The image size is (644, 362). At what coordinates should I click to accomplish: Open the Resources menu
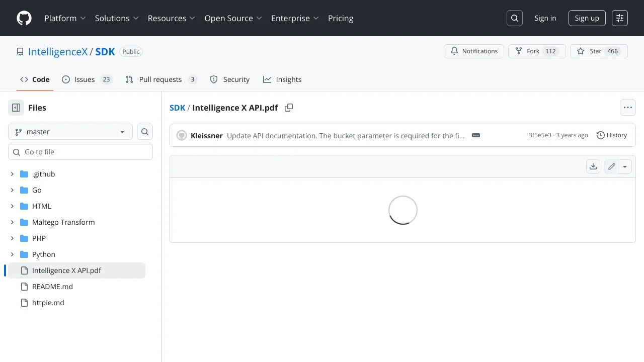(171, 18)
